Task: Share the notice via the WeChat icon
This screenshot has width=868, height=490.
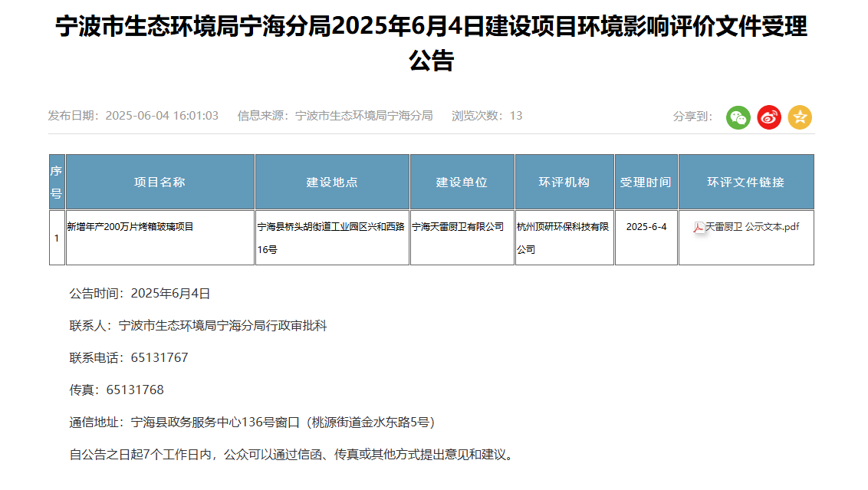Action: [x=738, y=117]
